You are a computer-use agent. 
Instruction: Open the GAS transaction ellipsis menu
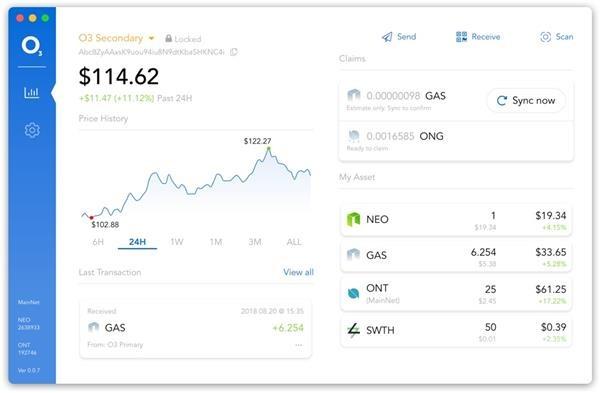click(x=299, y=345)
